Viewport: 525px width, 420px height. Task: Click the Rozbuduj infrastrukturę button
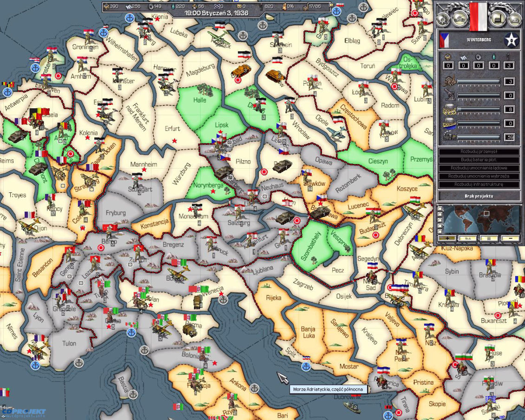click(x=479, y=184)
